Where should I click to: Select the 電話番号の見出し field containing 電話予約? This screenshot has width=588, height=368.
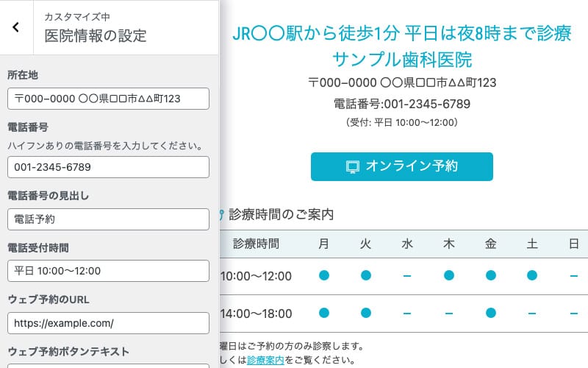coord(108,219)
